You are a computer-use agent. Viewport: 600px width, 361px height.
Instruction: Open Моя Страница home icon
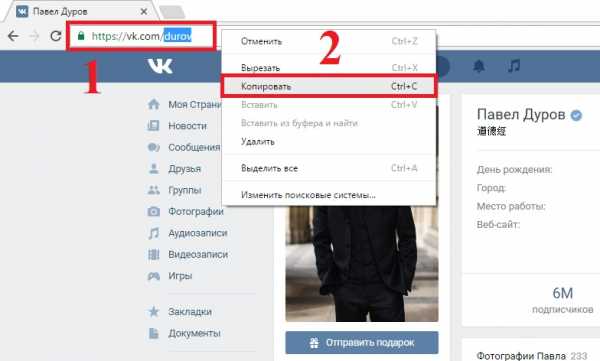[x=154, y=104]
